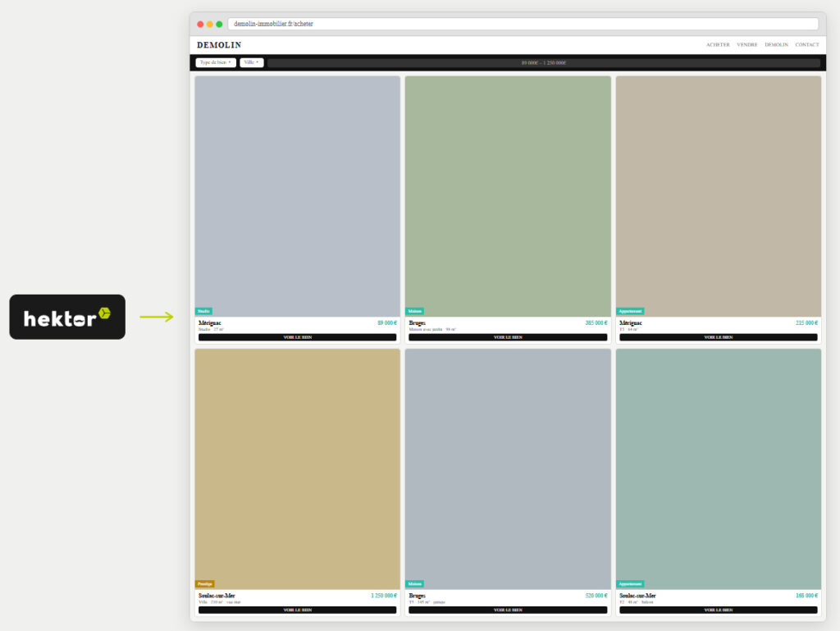The image size is (840, 631).
Task: Open the CONTACT navigation link
Action: [806, 45]
